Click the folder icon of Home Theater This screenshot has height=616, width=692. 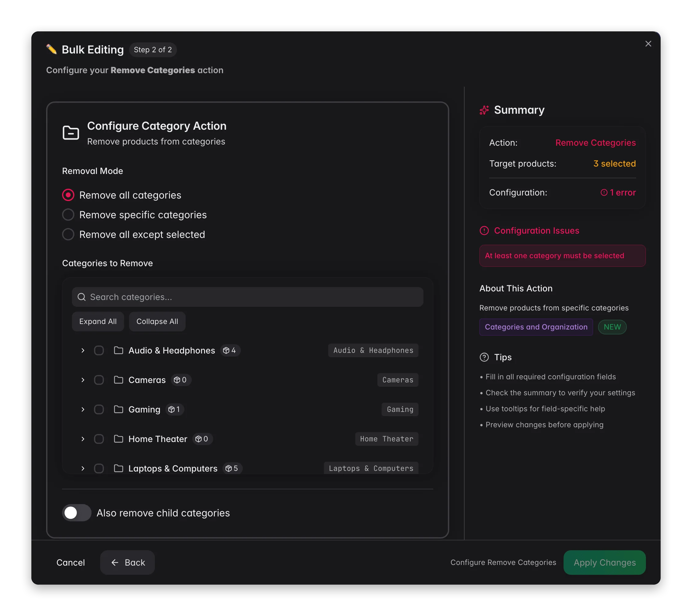point(119,439)
